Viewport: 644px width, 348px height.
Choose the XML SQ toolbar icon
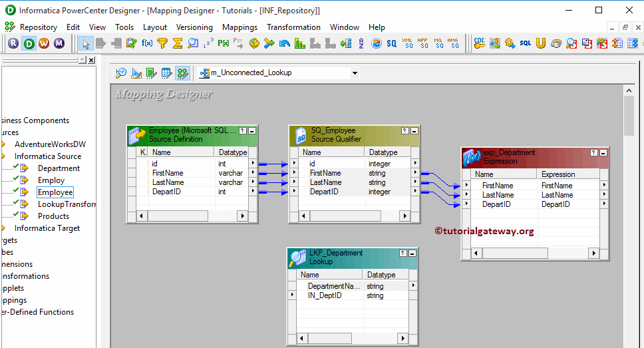pos(407,43)
